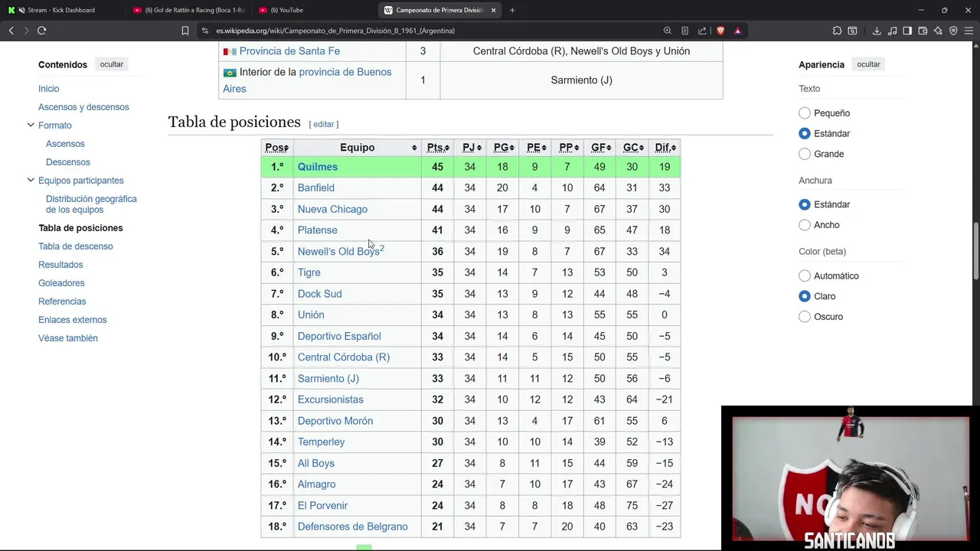Image resolution: width=980 pixels, height=551 pixels.
Task: Open the Brave VPN shield icon
Action: click(x=953, y=31)
